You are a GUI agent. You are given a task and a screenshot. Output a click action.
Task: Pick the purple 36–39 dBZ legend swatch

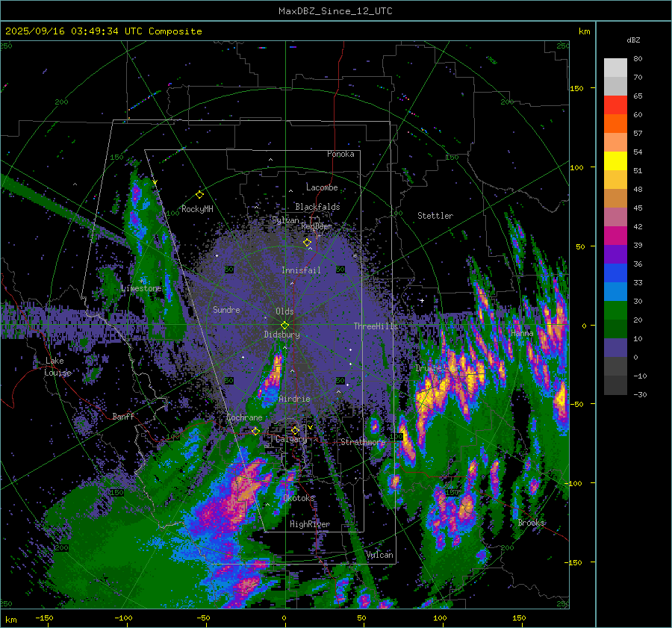[615, 254]
